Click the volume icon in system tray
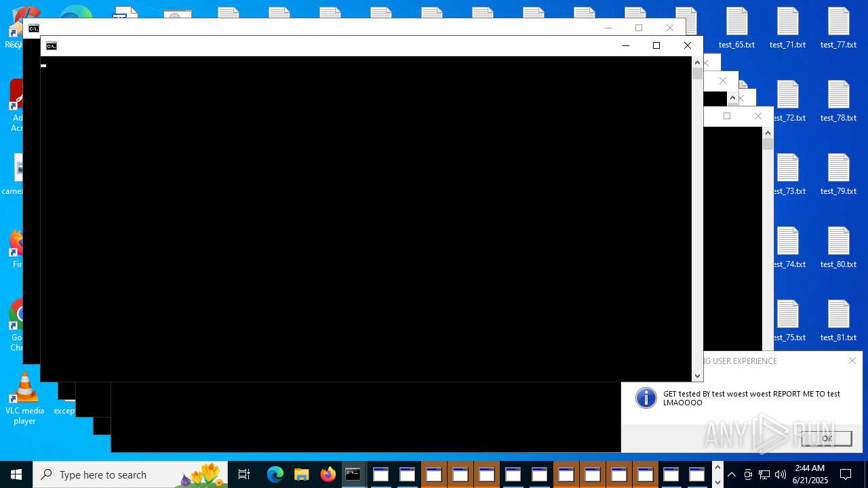The image size is (868, 488). pos(781,474)
